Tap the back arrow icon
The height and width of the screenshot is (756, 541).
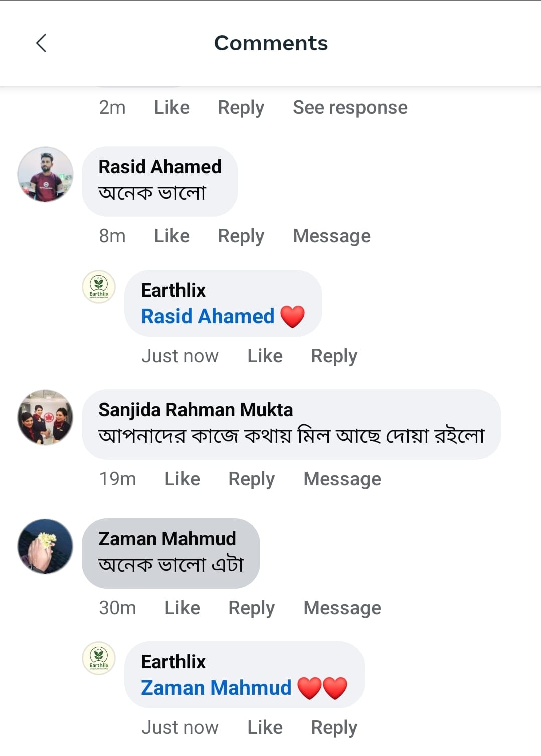42,43
